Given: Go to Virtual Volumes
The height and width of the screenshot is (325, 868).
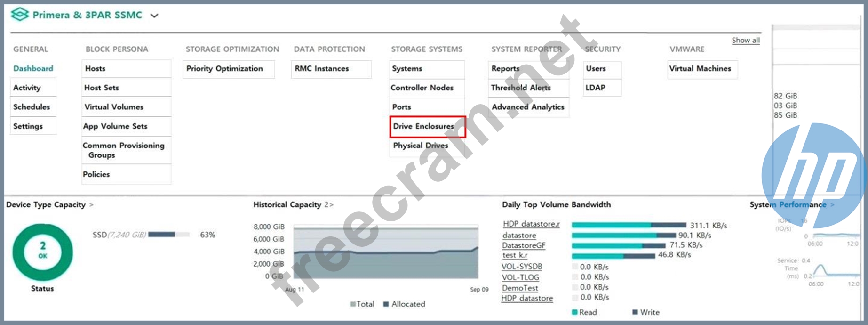Looking at the screenshot, I should [114, 107].
